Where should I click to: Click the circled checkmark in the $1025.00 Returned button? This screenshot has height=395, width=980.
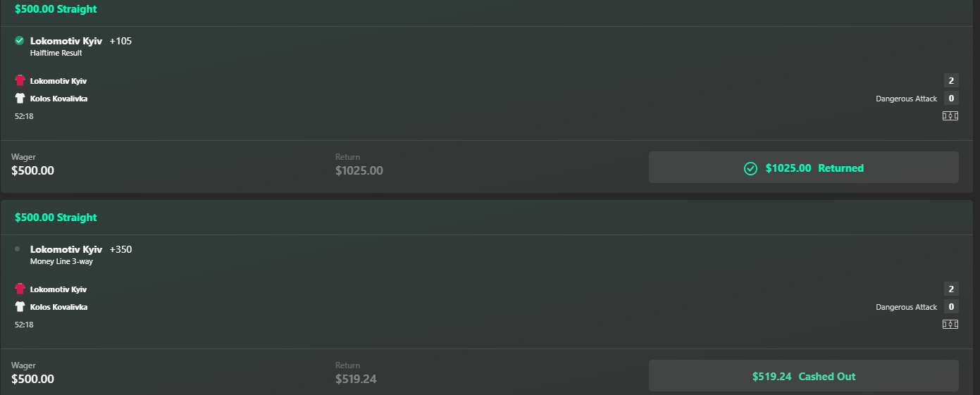751,168
